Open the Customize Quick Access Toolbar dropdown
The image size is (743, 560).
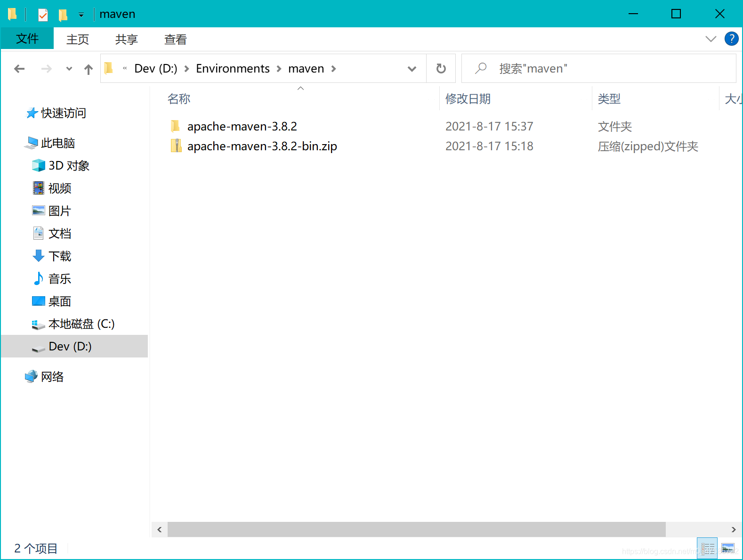click(81, 15)
